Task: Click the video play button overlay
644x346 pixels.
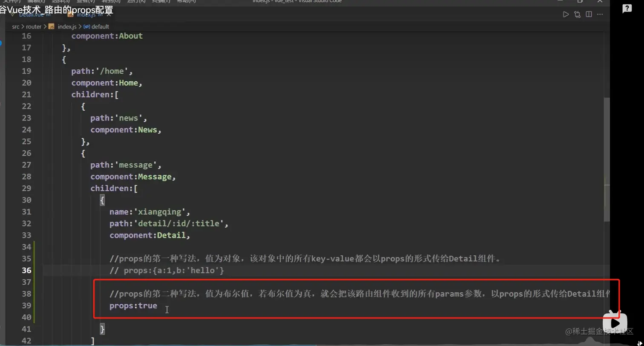Action: click(615, 322)
